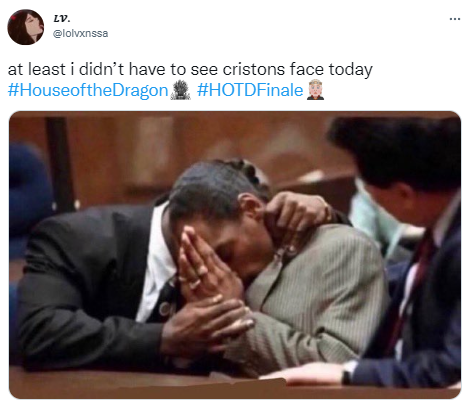Select the tweet text about cristons face
This screenshot has width=471, height=407.
190,69
